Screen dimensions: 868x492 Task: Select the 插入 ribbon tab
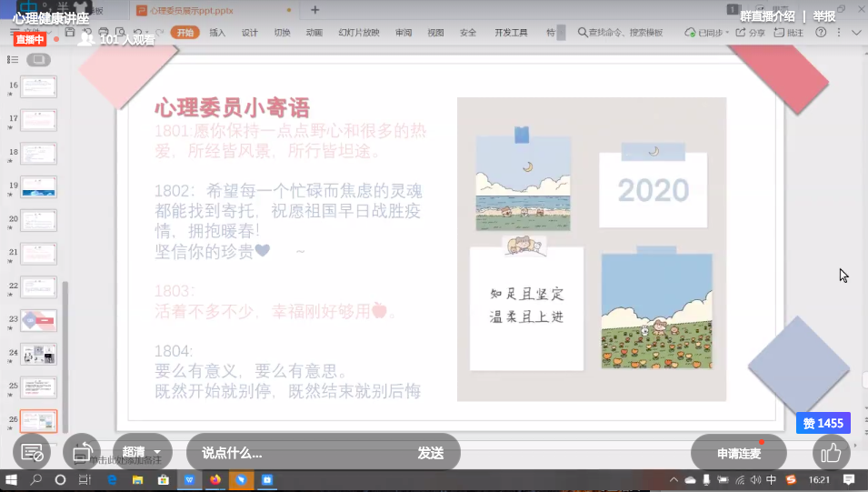click(217, 33)
